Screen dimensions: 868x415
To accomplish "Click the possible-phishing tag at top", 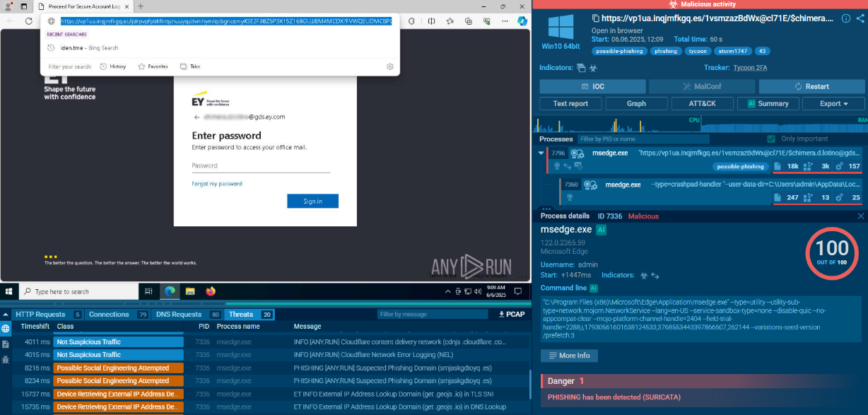I will coord(618,51).
